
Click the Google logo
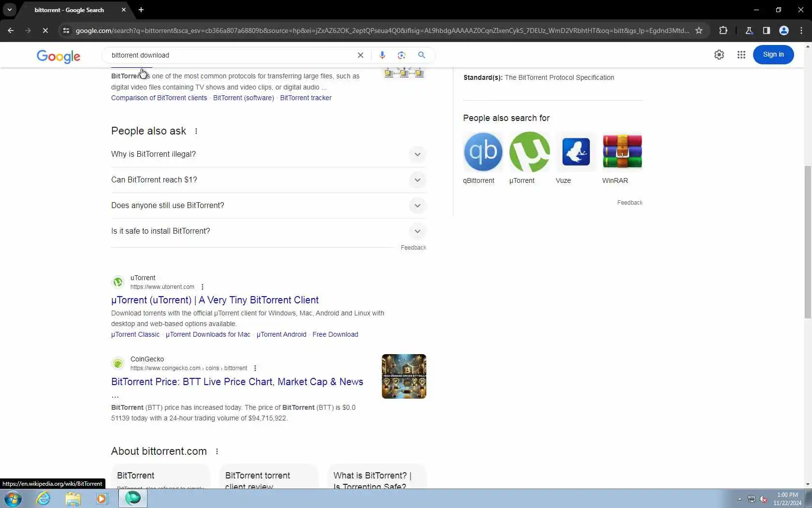coord(58,56)
